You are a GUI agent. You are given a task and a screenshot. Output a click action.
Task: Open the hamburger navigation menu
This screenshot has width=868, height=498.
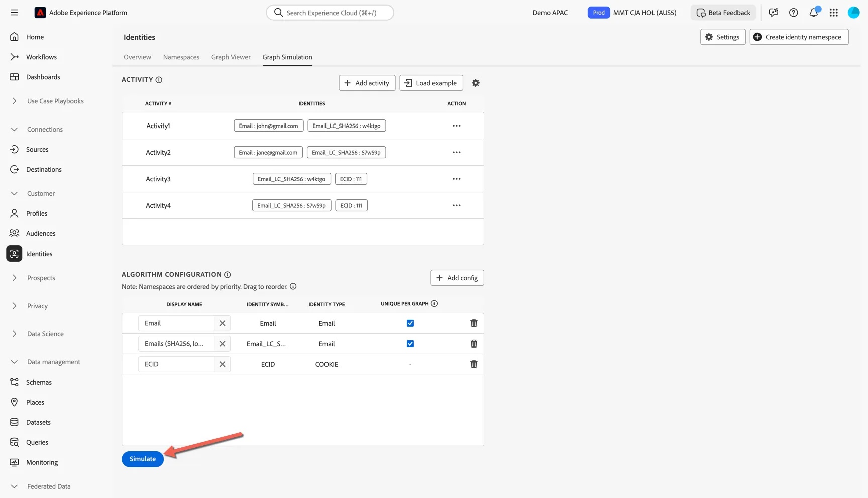(x=14, y=13)
